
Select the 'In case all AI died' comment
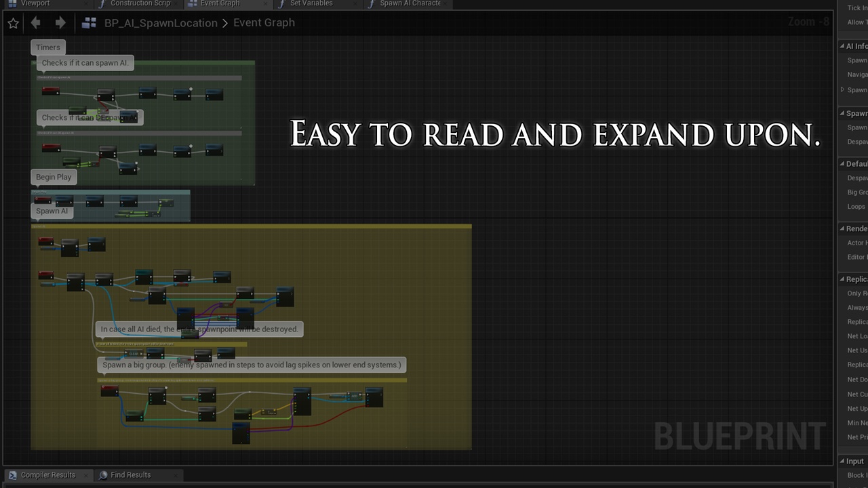(x=199, y=329)
